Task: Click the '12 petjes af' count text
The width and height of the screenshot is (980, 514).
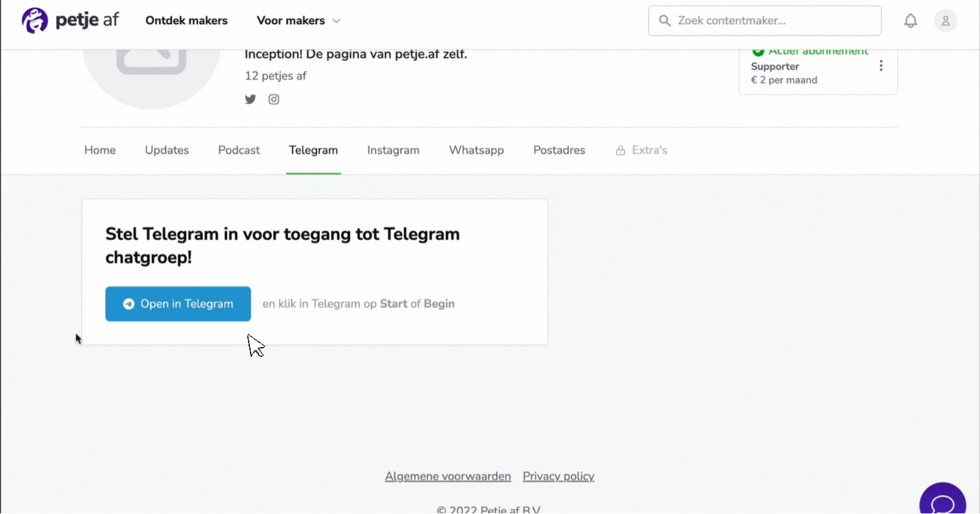Action: pos(276,76)
